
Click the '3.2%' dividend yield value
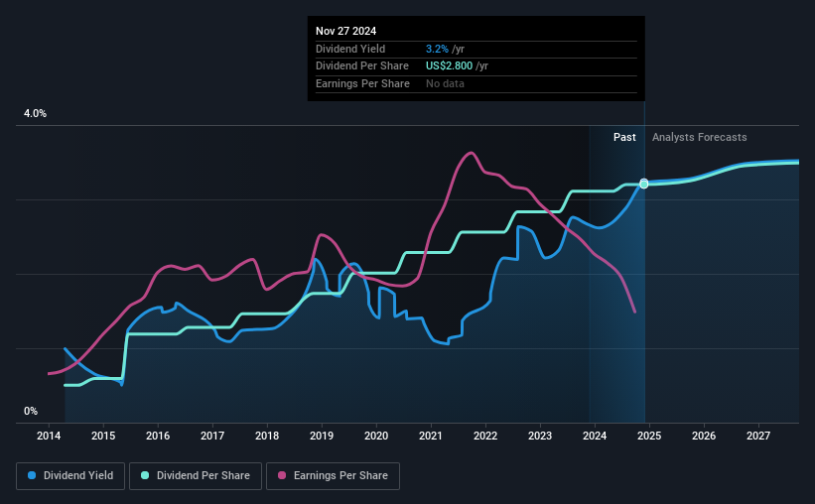click(437, 49)
